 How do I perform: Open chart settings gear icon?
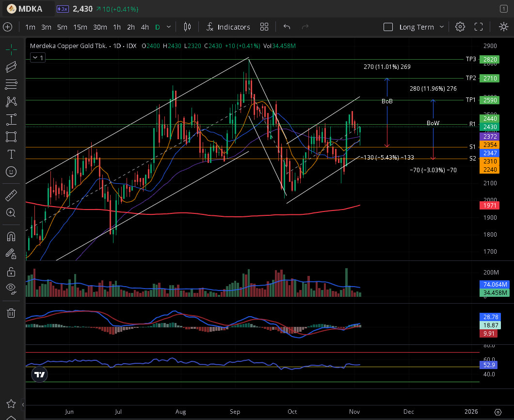460,27
